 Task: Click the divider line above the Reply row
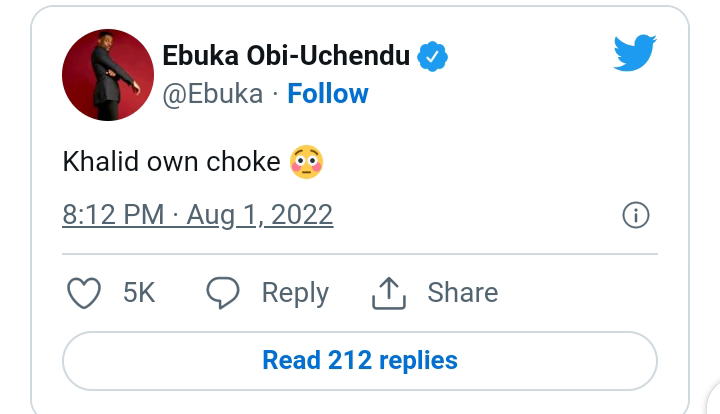click(x=360, y=254)
